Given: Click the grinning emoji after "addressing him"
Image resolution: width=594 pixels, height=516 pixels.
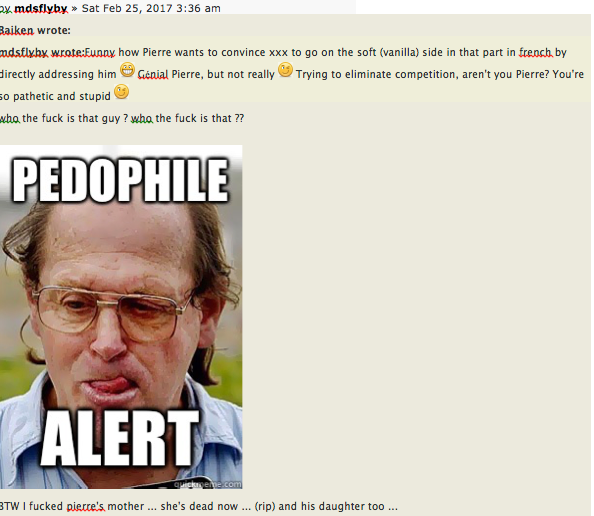Looking at the screenshot, I should 127,70.
